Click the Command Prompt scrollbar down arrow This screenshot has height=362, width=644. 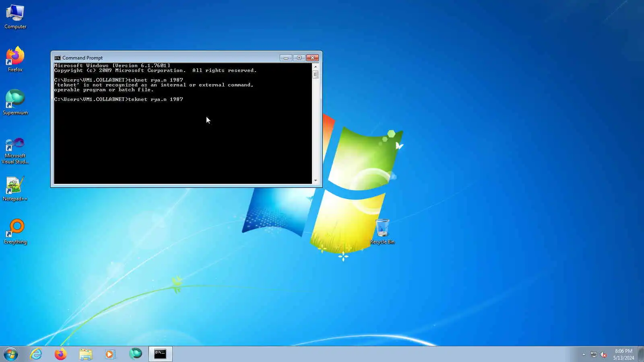pyautogui.click(x=316, y=181)
